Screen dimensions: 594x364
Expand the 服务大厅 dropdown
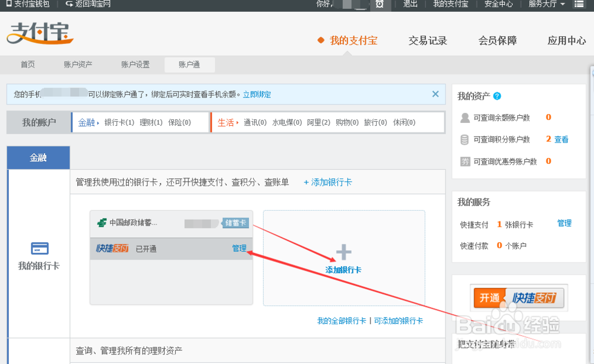[546, 4]
